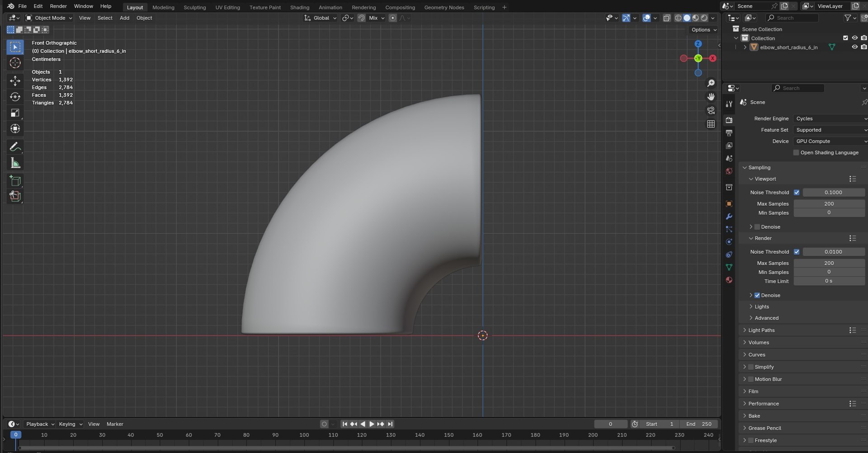
Task: Open the viewport Add menu
Action: coord(124,18)
